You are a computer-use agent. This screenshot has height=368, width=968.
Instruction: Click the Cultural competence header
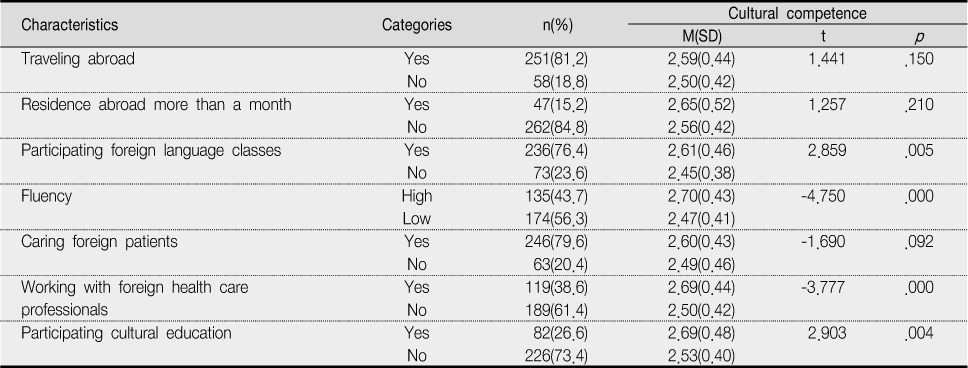797,13
